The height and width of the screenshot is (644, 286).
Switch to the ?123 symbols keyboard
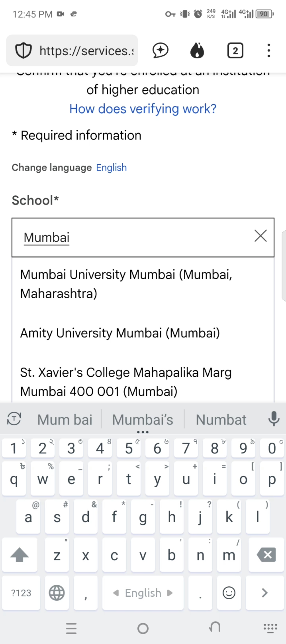tap(21, 593)
